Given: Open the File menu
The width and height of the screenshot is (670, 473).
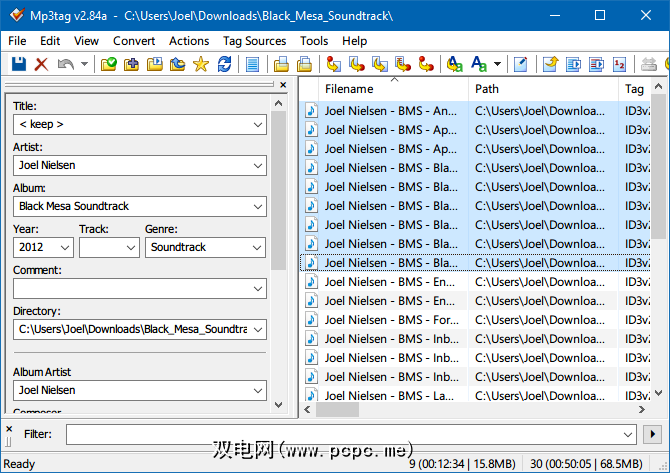Looking at the screenshot, I should click(x=17, y=41).
